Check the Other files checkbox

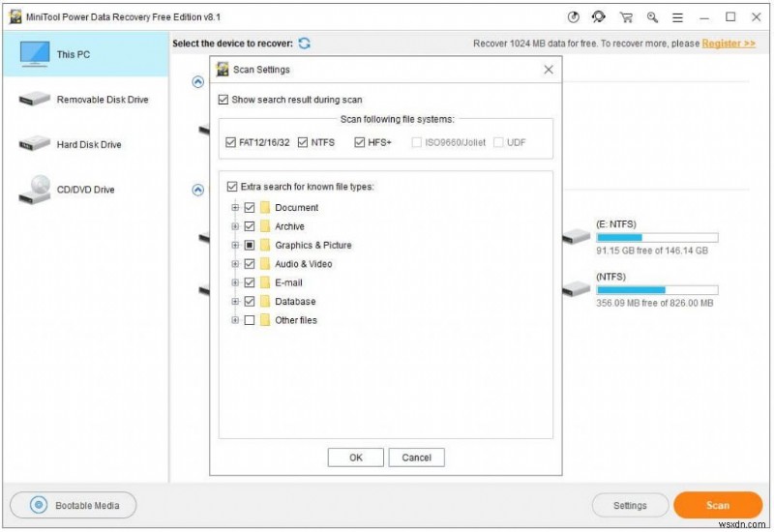point(250,320)
